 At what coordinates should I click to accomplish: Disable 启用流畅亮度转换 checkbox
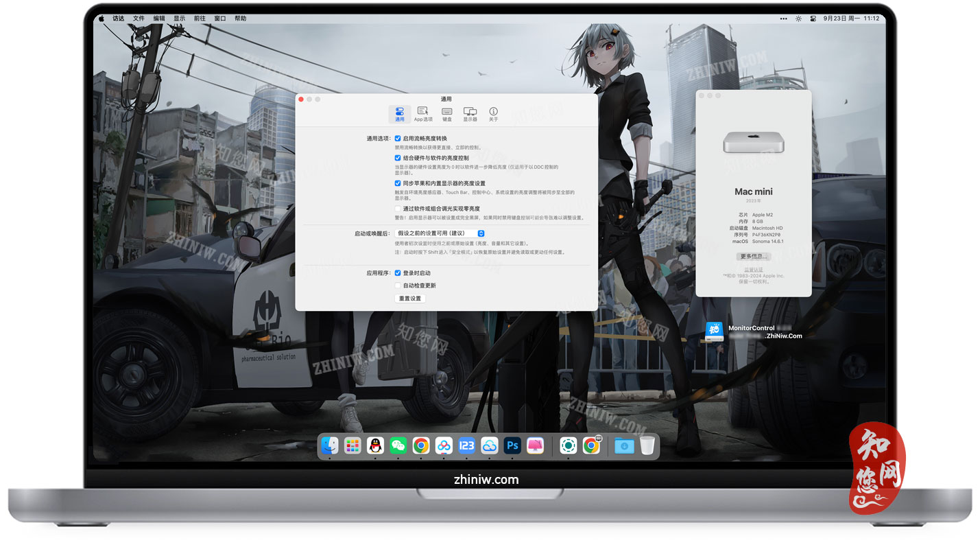398,139
